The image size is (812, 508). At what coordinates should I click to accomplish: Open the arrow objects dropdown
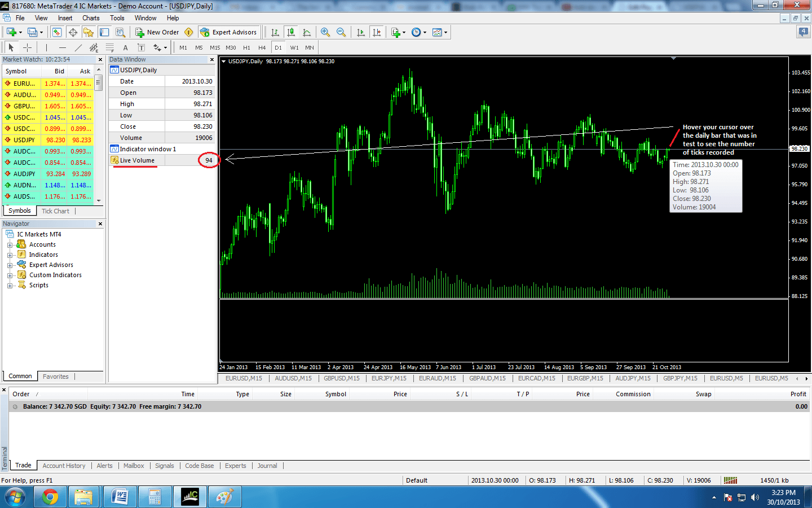pyautogui.click(x=165, y=47)
